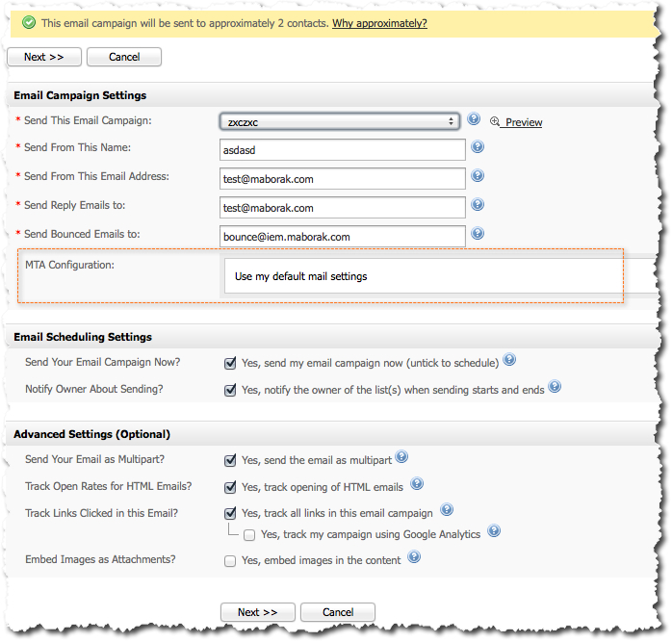Click the top Next >> button
Screen dimensions: 672x642
[x=44, y=57]
